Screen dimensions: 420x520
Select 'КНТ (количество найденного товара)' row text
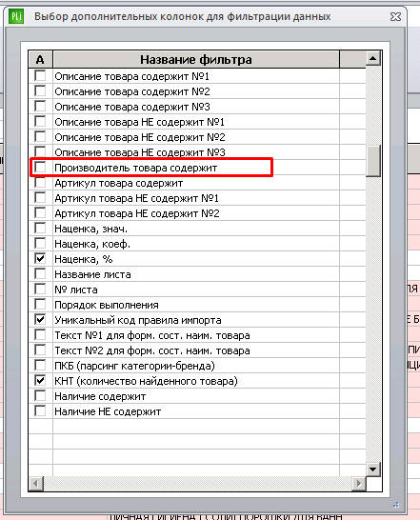point(146,381)
